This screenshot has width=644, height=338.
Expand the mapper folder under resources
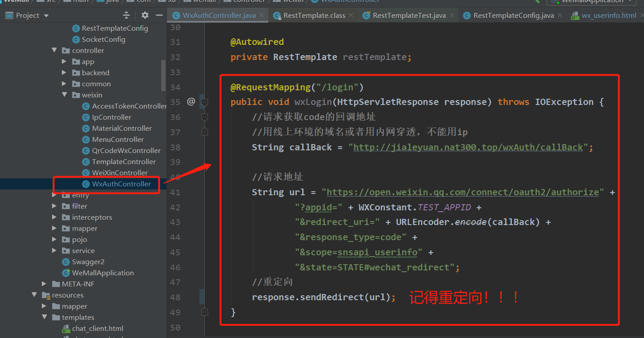(x=44, y=306)
